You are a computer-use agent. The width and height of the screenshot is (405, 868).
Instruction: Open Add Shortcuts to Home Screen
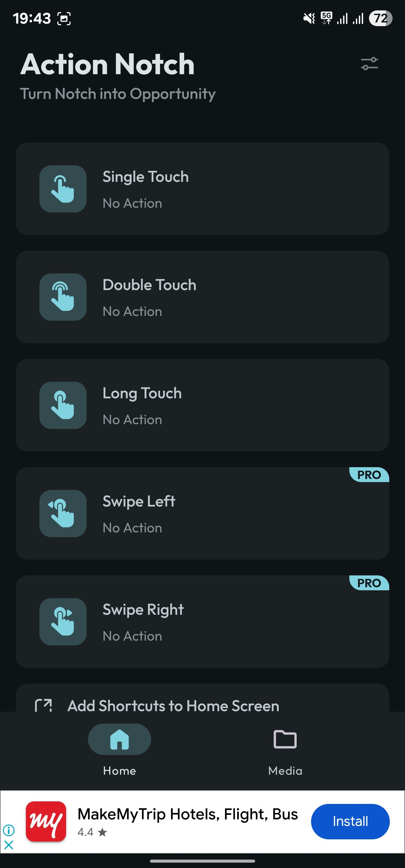pyautogui.click(x=173, y=706)
